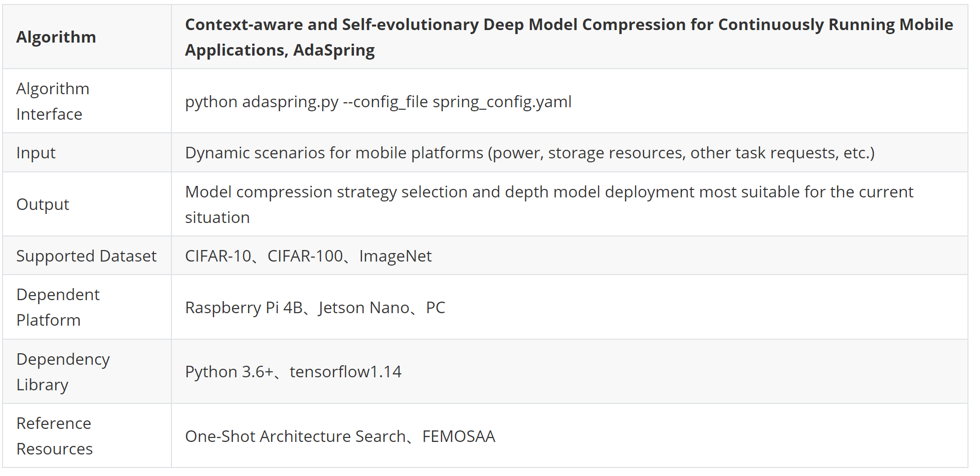Open the One-Shot Architecture Search reference
This screenshot has width=980, height=476.
tap(296, 436)
